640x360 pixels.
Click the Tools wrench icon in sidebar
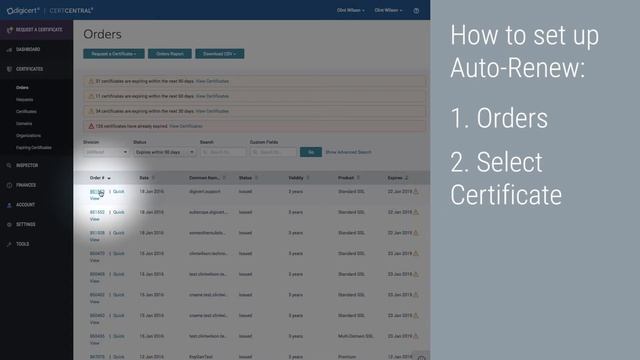[9, 244]
